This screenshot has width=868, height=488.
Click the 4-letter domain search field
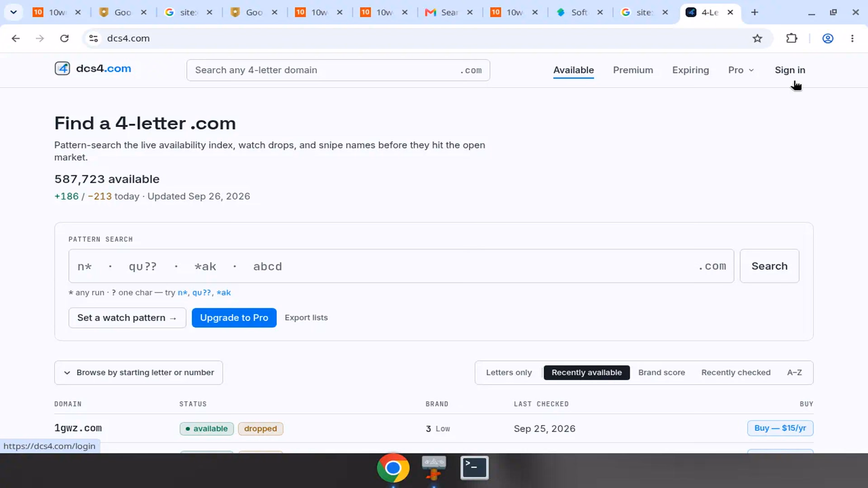(x=338, y=70)
